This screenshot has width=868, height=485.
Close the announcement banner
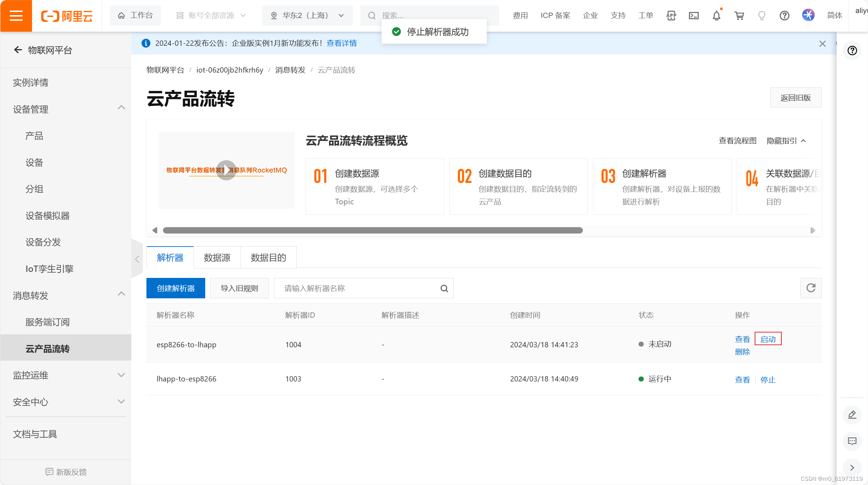click(822, 44)
